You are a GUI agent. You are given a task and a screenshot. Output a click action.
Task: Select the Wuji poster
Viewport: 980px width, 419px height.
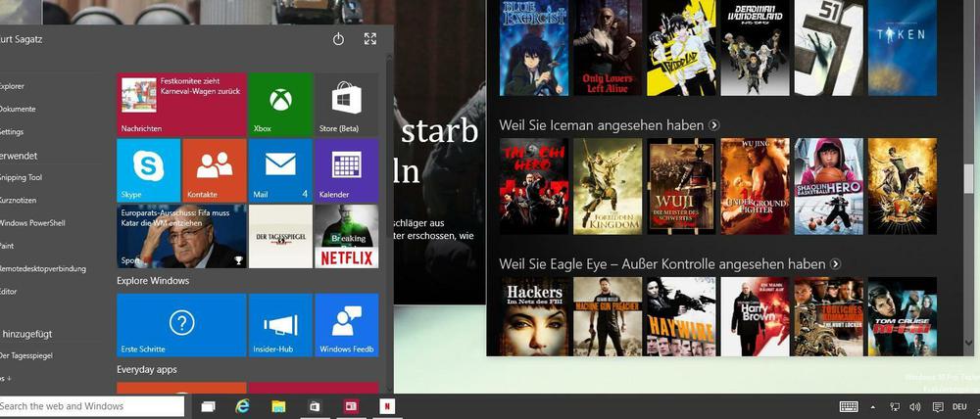(x=681, y=187)
